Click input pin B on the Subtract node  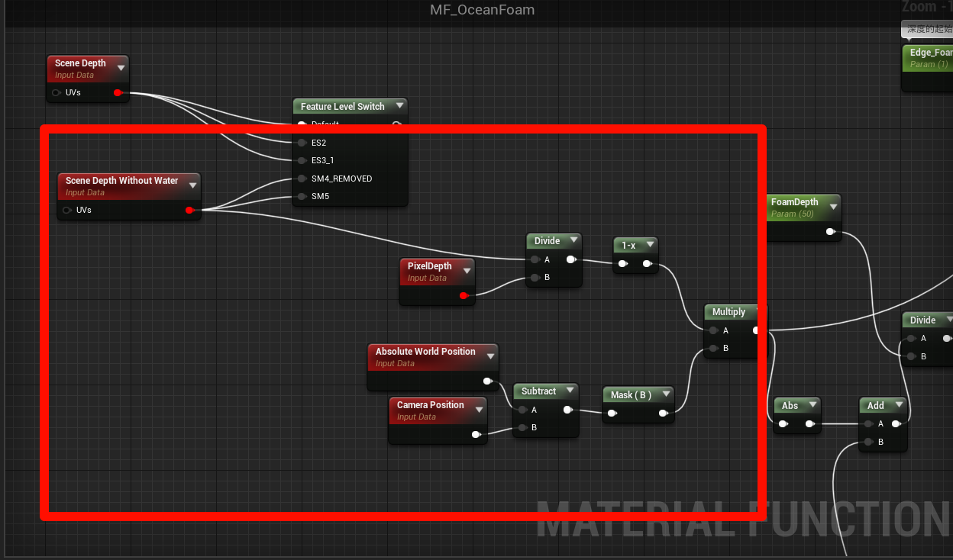[522, 427]
